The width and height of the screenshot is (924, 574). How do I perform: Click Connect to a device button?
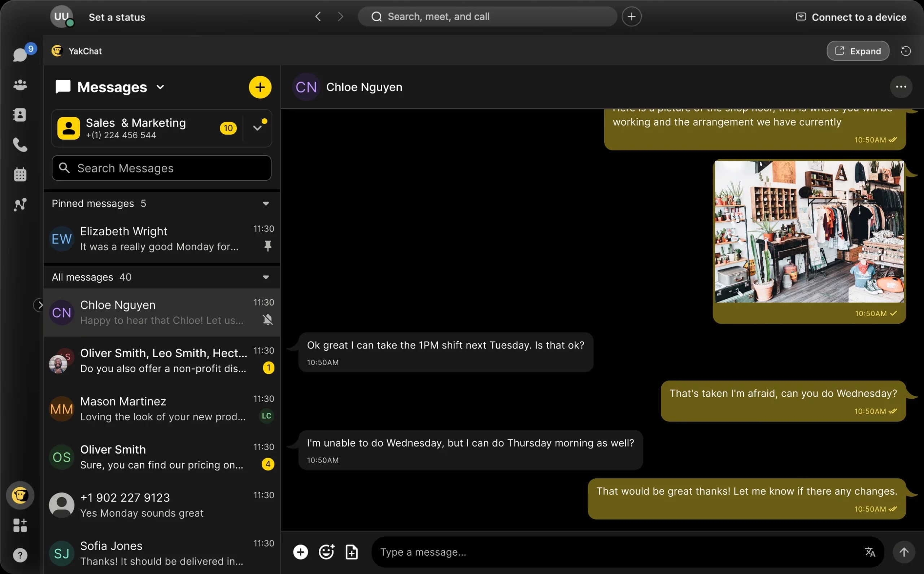tap(851, 17)
